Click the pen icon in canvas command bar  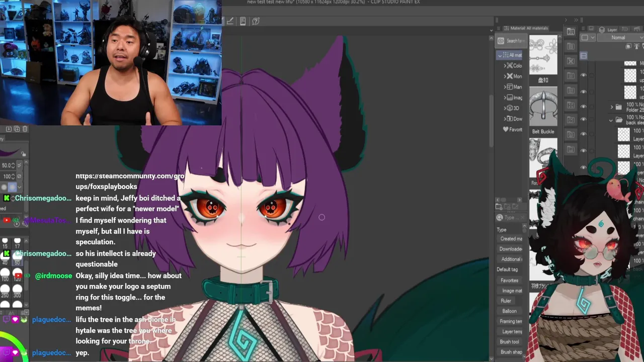(x=230, y=21)
